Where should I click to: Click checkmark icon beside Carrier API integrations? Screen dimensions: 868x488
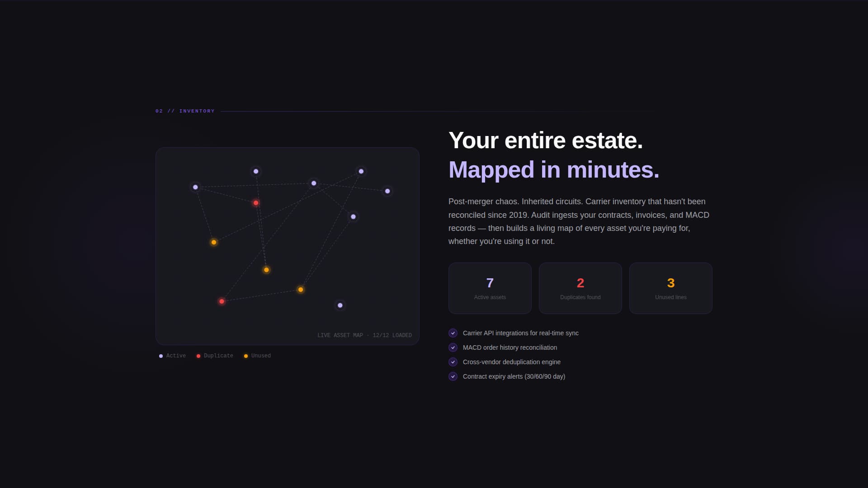tap(453, 333)
